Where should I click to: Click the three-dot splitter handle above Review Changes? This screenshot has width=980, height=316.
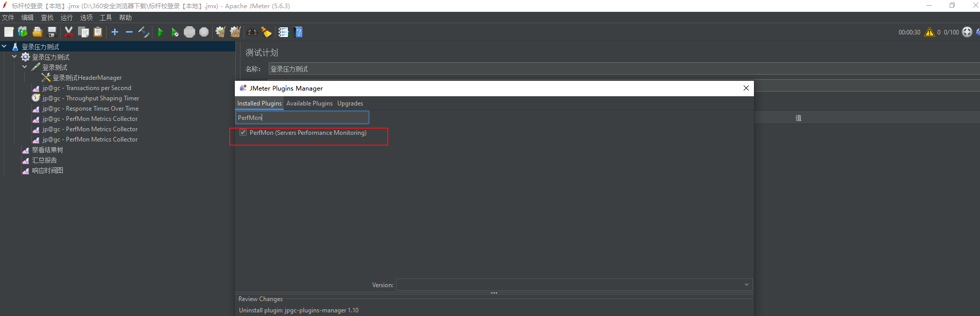pos(494,293)
